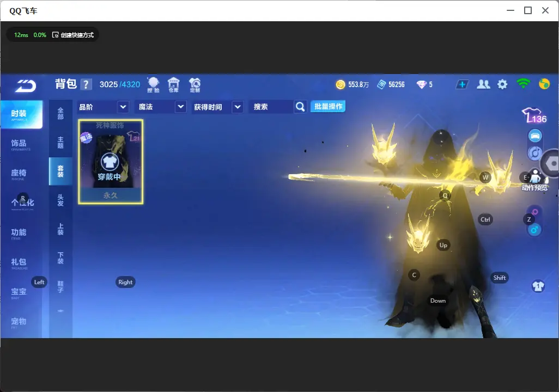
Task: Choose the 主题 theme subcategory
Action: pos(60,143)
